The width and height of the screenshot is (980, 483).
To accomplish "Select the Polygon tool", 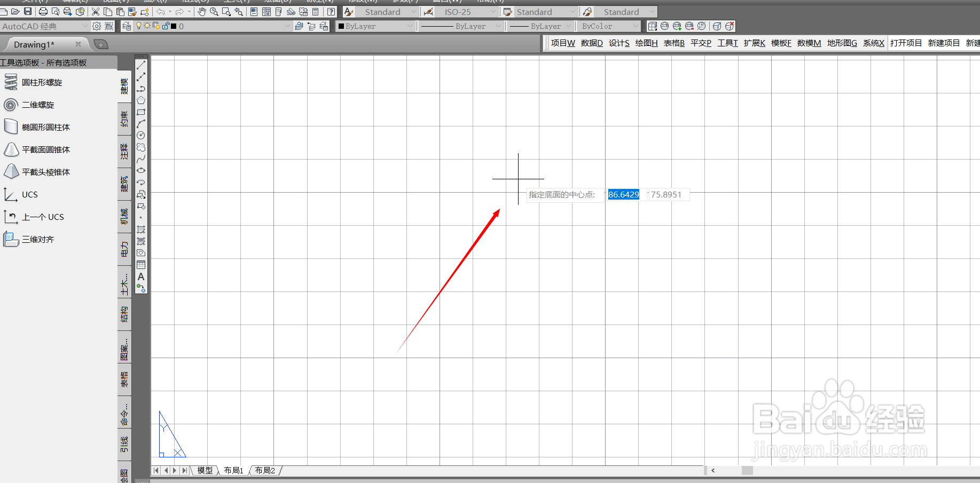I will pos(141,100).
